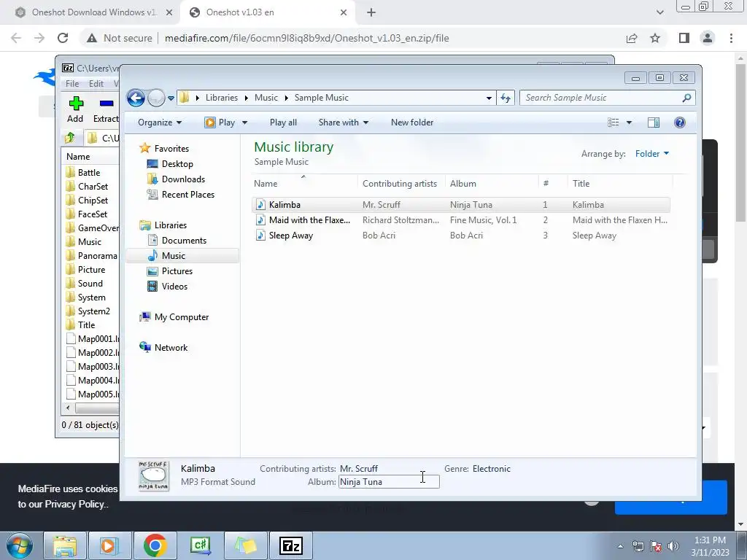The width and height of the screenshot is (747, 560).
Task: Click Play all in the toolbar
Action: [283, 122]
